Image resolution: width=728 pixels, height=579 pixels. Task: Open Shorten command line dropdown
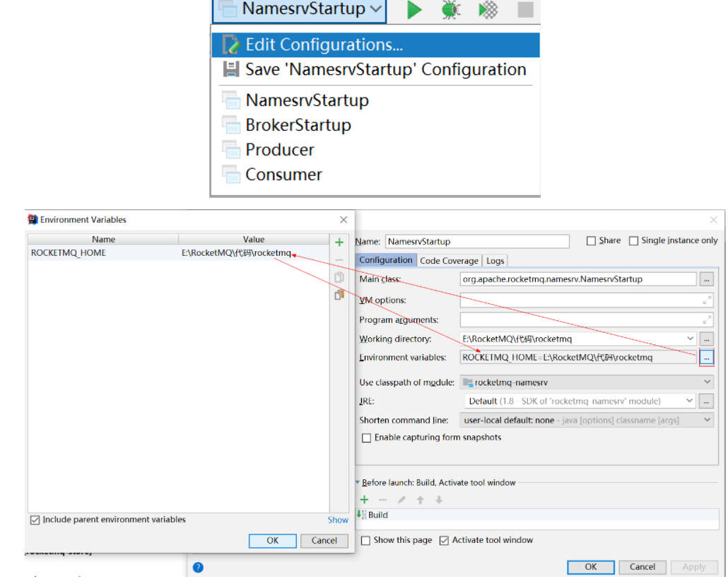point(587,420)
